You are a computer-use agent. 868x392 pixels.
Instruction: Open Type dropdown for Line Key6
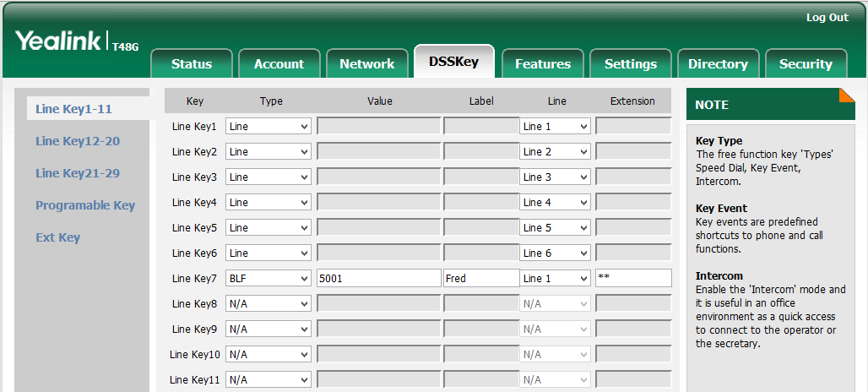tap(269, 253)
